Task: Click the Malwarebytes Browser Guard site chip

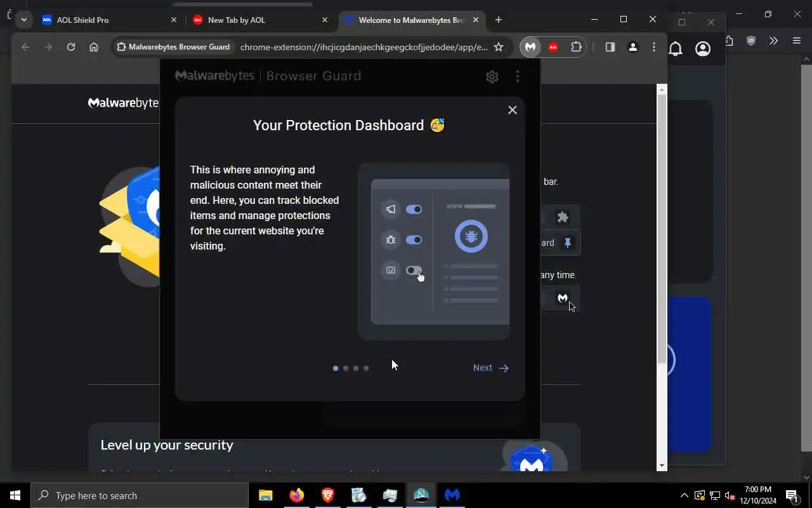Action: tap(174, 47)
